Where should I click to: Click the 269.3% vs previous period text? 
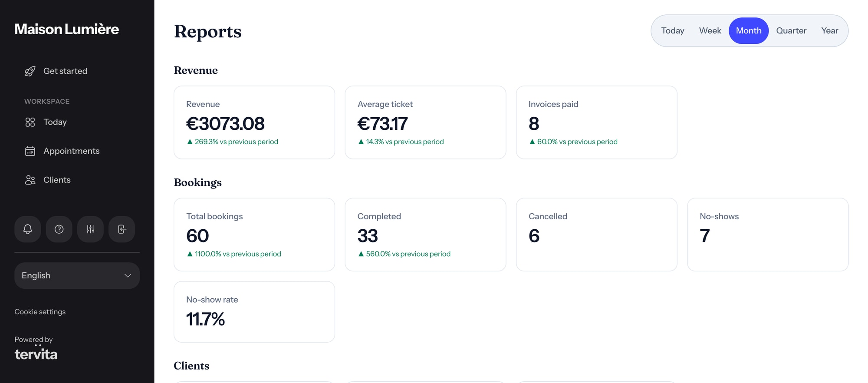tap(233, 142)
